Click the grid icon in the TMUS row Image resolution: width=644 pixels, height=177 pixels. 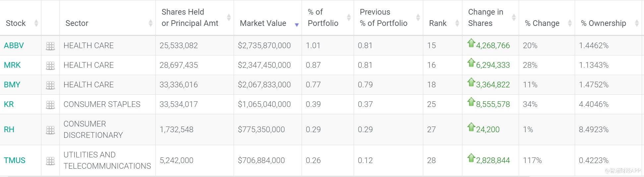coord(50,161)
